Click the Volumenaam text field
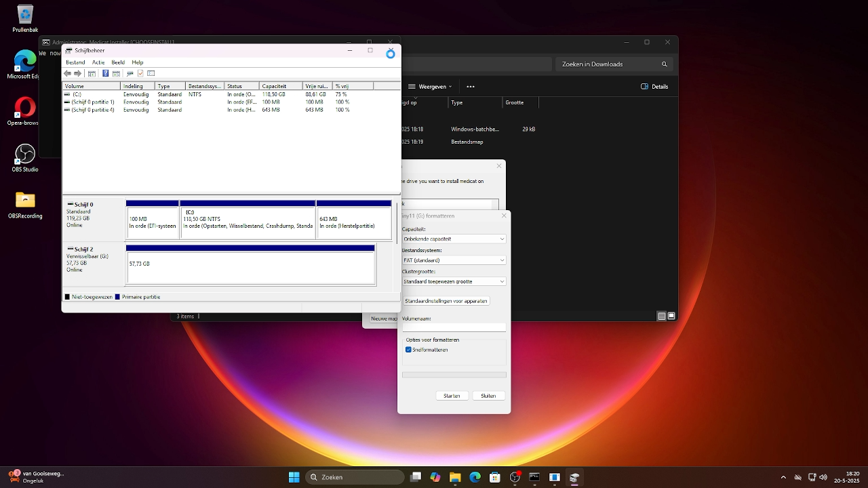The width and height of the screenshot is (868, 488). pyautogui.click(x=454, y=327)
